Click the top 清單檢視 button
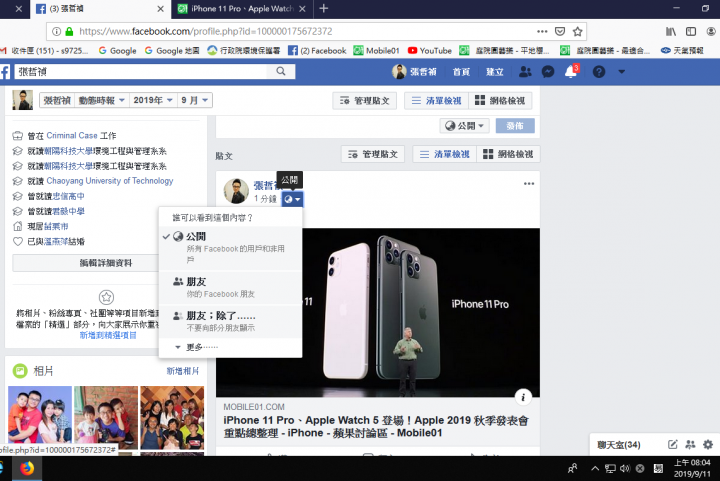The height and width of the screenshot is (481, 720). click(436, 101)
